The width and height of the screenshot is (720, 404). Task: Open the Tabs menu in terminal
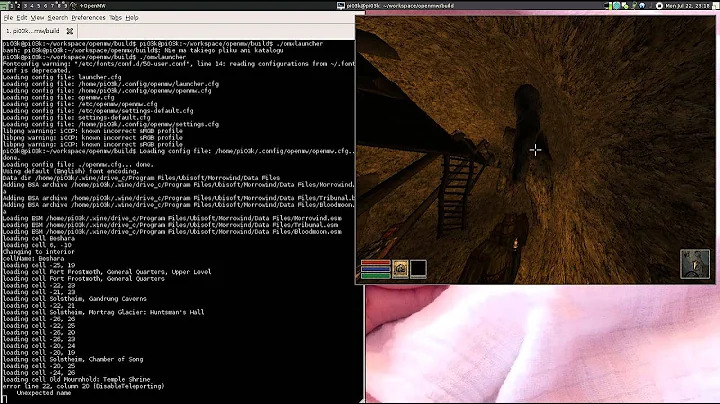115,17
